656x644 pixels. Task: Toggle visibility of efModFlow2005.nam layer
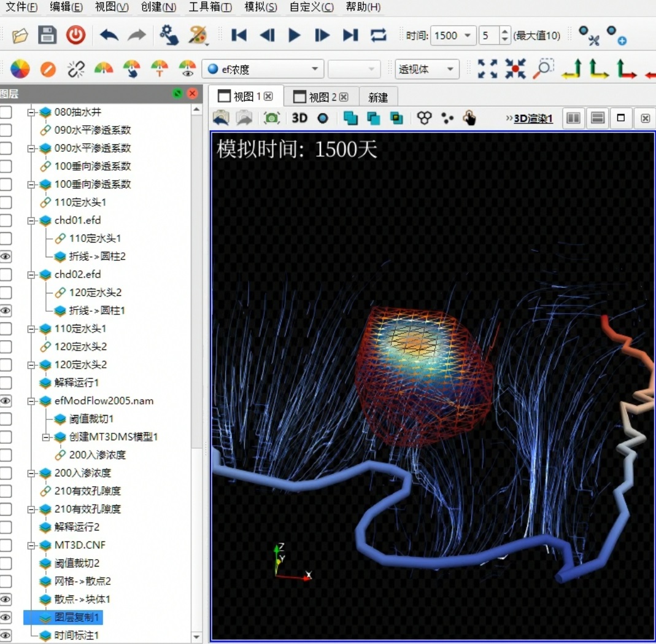6,401
